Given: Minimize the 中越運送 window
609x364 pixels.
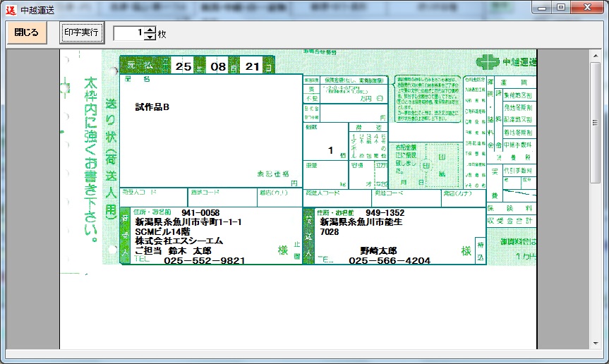Looking at the screenshot, I should (543, 7).
